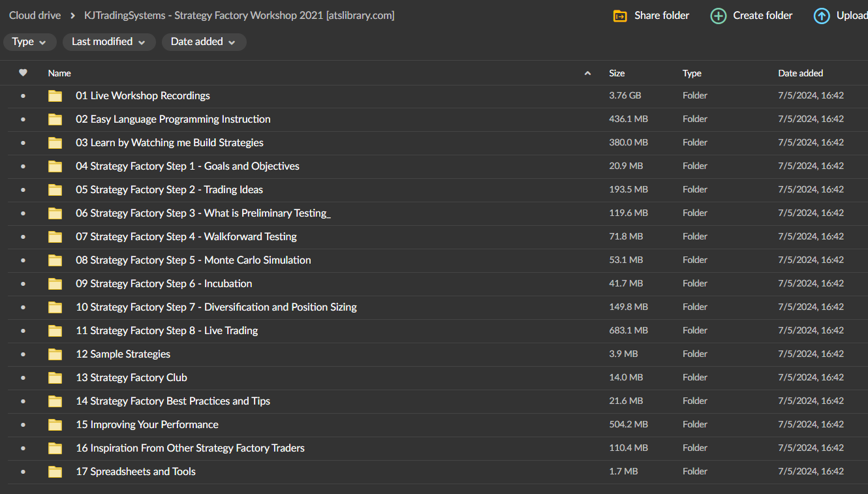Toggle favorite dot for 02 Easy Language Programming
868x494 pixels.
coord(23,119)
